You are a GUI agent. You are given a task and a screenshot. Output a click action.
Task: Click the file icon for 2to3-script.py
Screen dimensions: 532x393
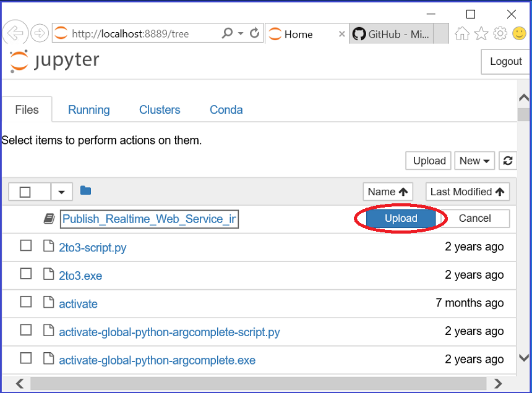[x=48, y=246]
